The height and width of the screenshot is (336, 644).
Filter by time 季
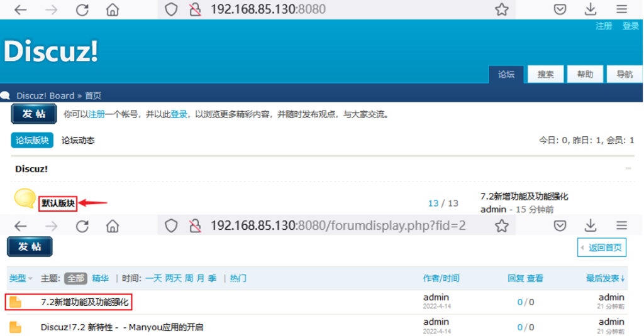(213, 279)
